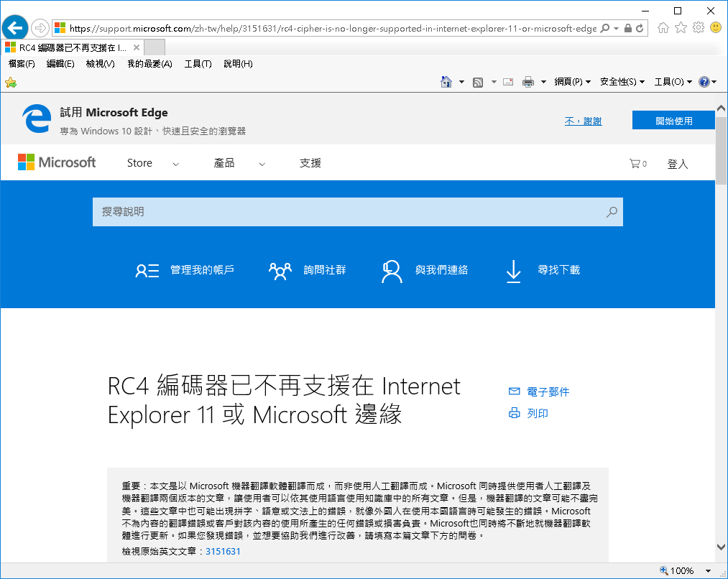Expand the Store menu chevron
This screenshot has width=728, height=579.
pyautogui.click(x=175, y=165)
